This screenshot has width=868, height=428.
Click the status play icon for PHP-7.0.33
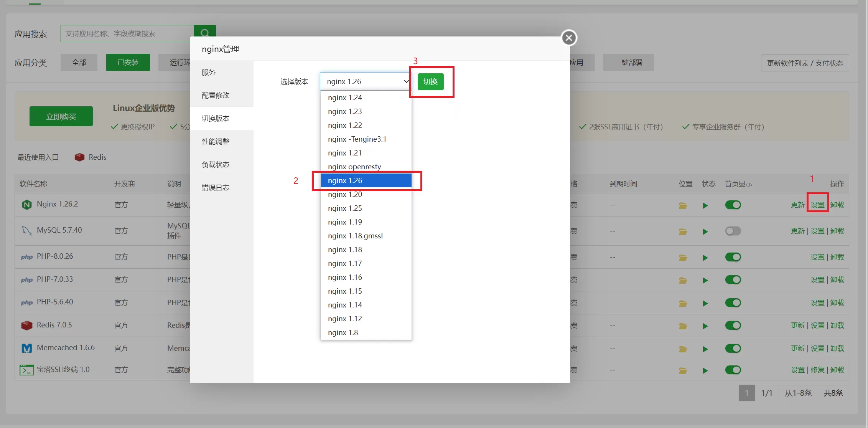pyautogui.click(x=705, y=280)
